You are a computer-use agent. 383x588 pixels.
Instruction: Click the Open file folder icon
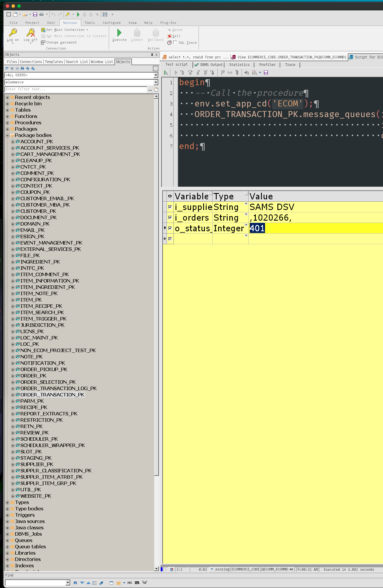(x=25, y=14)
